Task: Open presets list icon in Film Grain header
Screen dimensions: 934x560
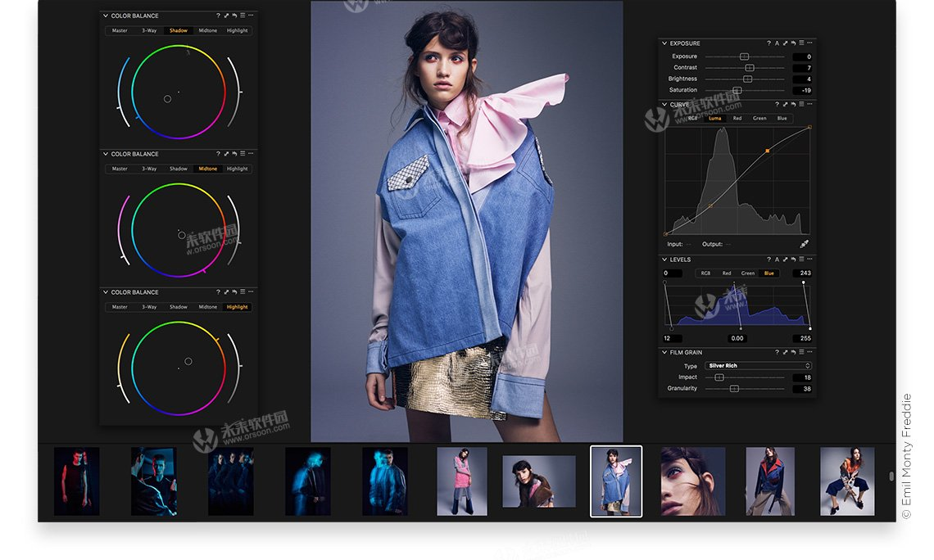Action: coord(802,352)
